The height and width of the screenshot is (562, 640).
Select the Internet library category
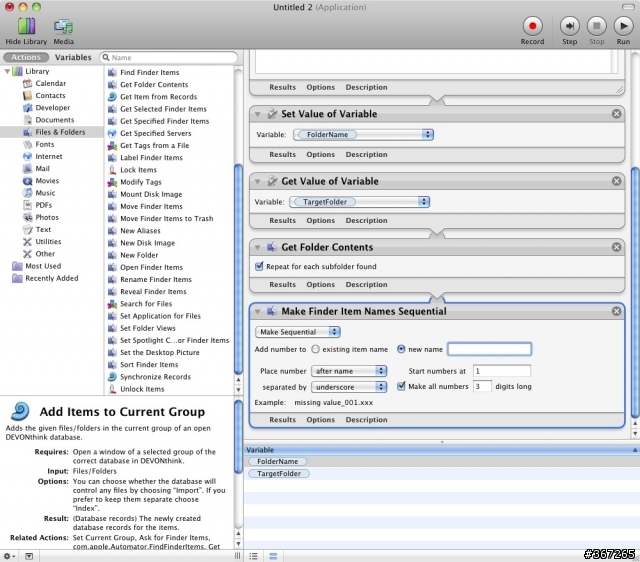tap(49, 156)
